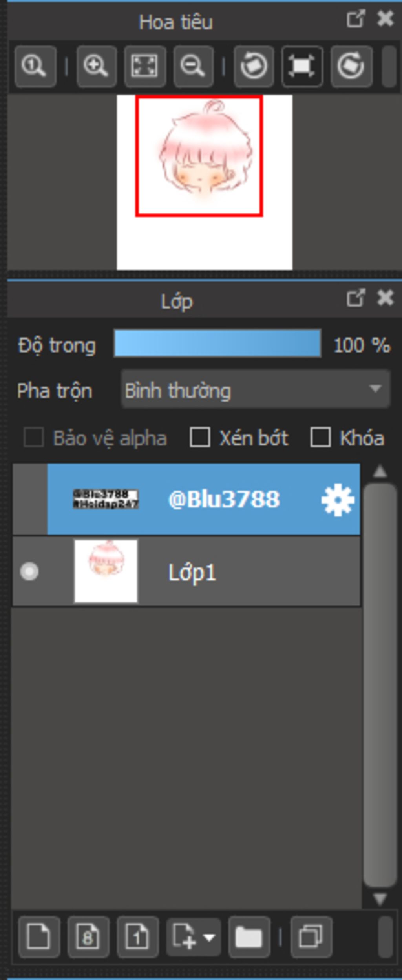
Task: Hide the Lớp1 layer visibility
Action: pos(29,571)
